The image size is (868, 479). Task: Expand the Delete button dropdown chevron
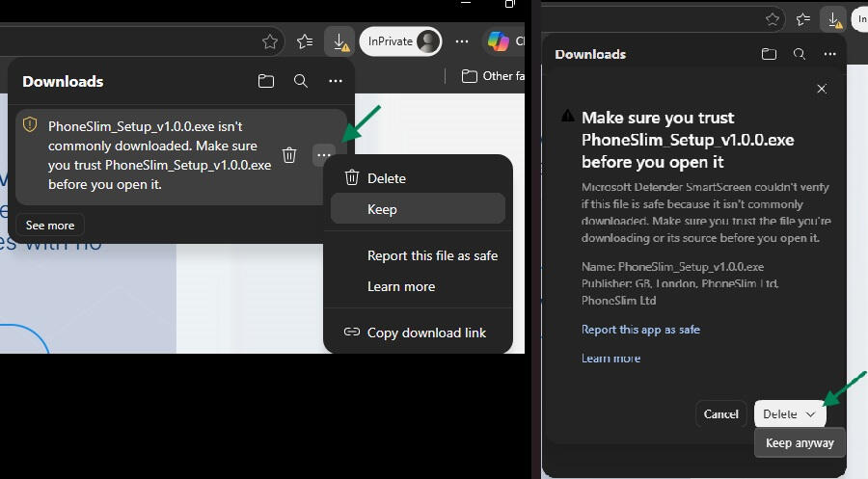tap(811, 413)
